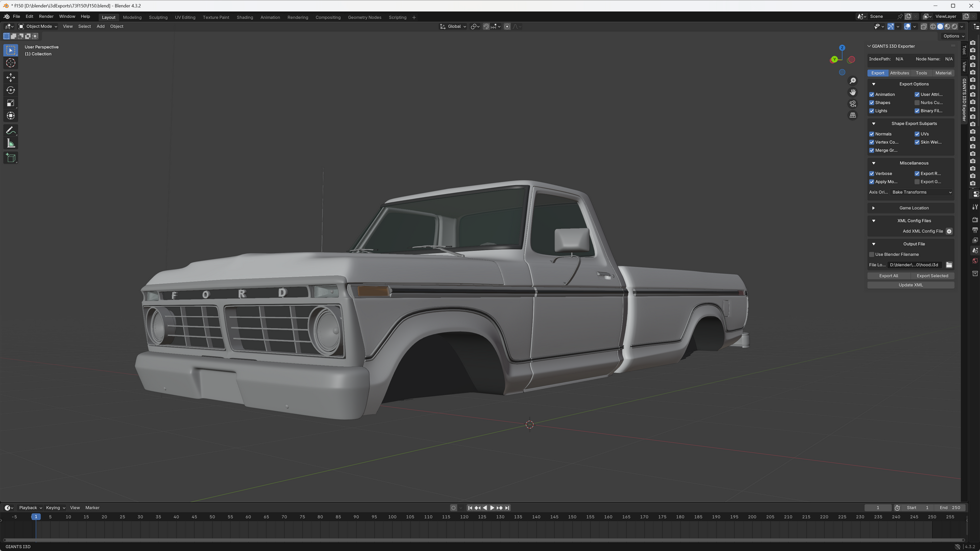Select the Move tool
The image size is (980, 551).
tap(11, 77)
